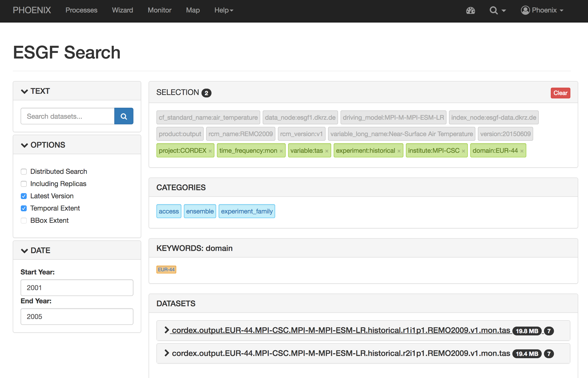
Task: Click the product:output tag
Action: coord(180,134)
